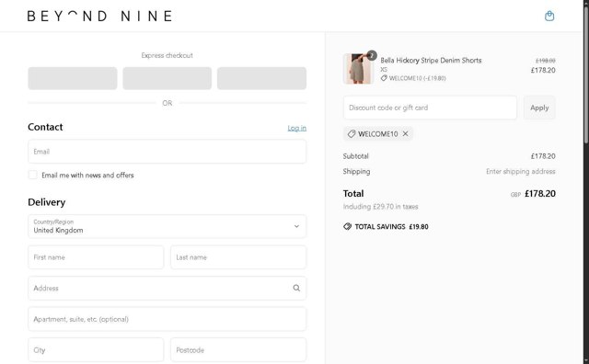Open the Country/Region dropdown

coord(167,226)
